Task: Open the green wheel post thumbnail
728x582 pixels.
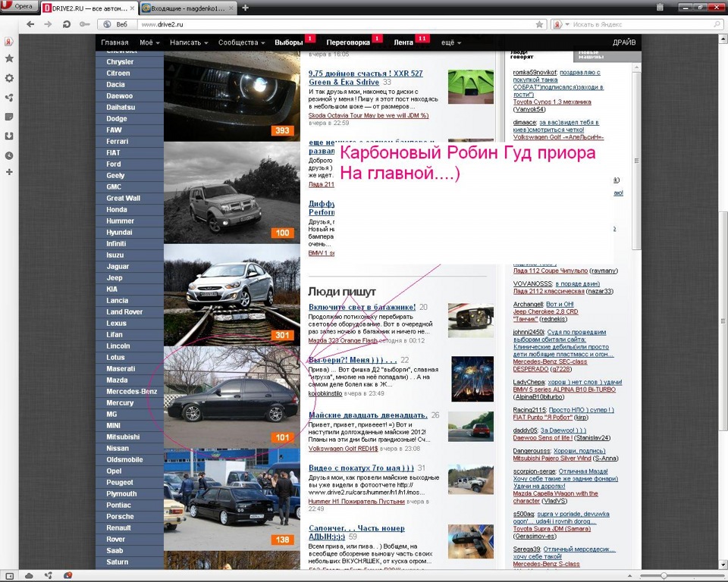Action: point(470,87)
